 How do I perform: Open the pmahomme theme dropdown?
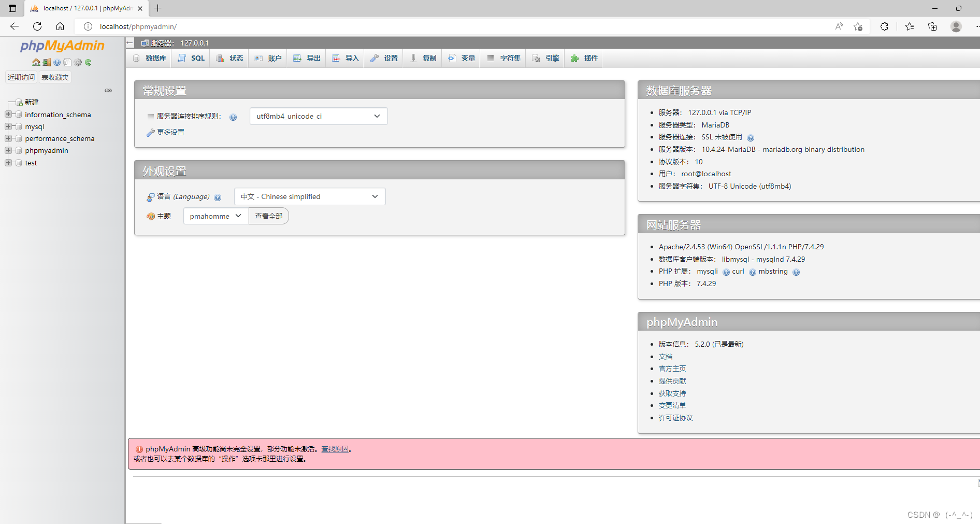[215, 216]
